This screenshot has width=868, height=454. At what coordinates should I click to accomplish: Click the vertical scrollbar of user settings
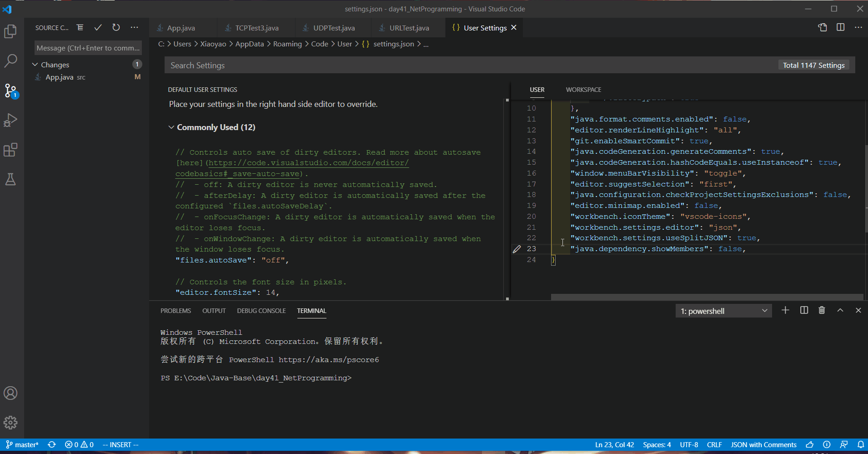coord(866,189)
